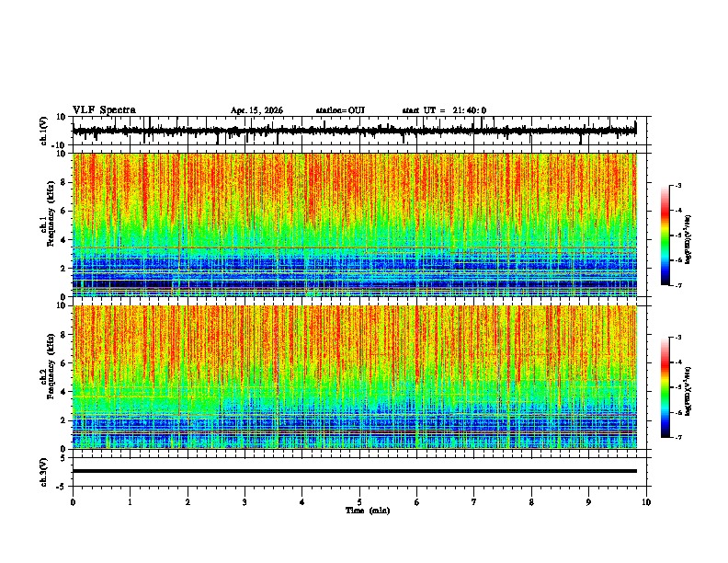Click the station=OUI label
This screenshot has height=563, width=728.
(340, 110)
